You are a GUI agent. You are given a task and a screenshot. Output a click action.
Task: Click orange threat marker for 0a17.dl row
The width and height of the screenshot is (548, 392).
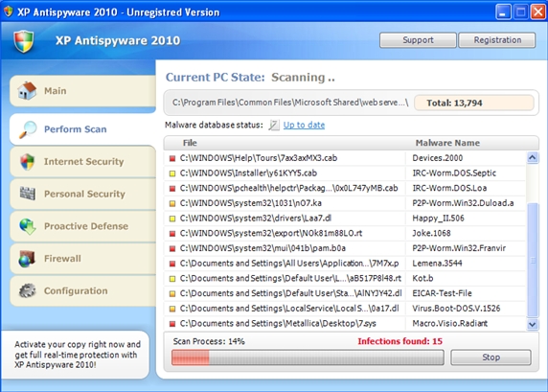tap(172, 309)
